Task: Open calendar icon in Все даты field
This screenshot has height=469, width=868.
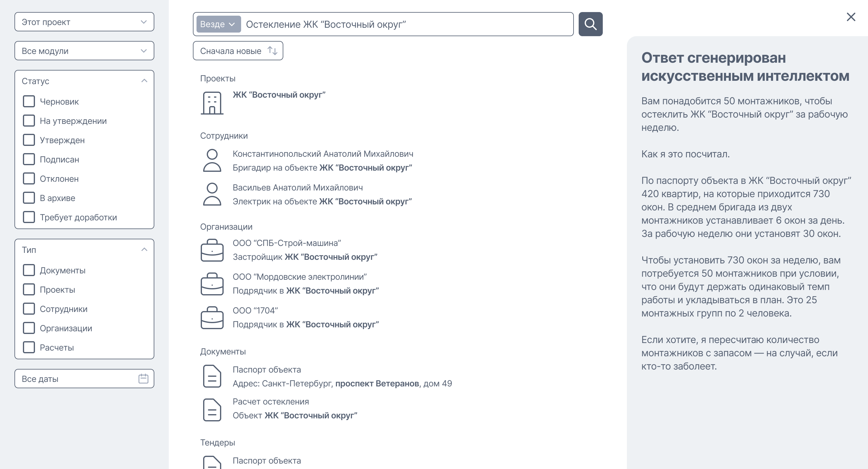Action: tap(143, 379)
